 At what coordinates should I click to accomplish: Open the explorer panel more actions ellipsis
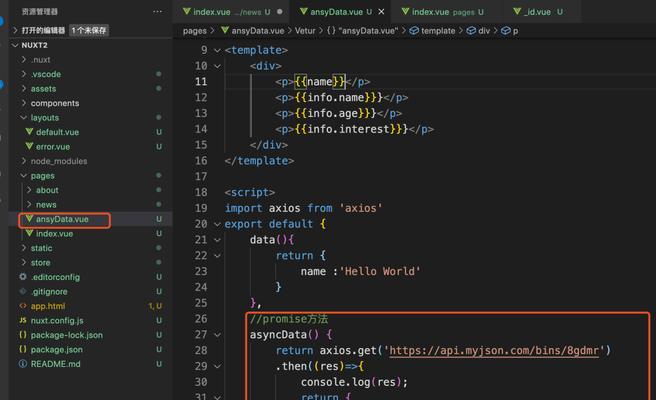click(x=157, y=12)
